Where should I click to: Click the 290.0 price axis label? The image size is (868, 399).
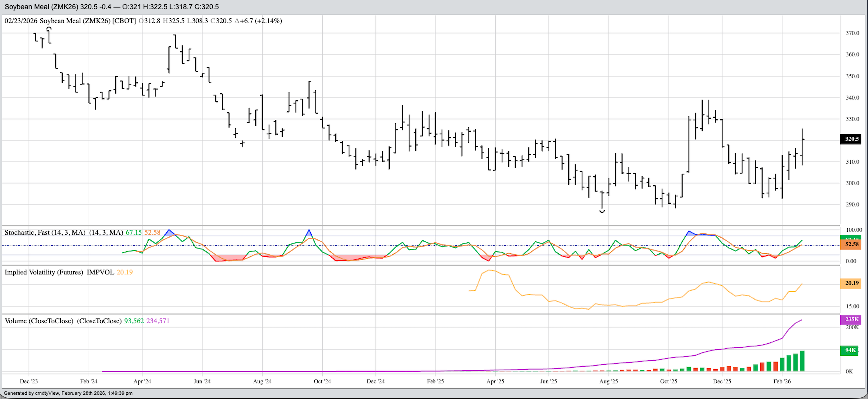[x=852, y=205]
